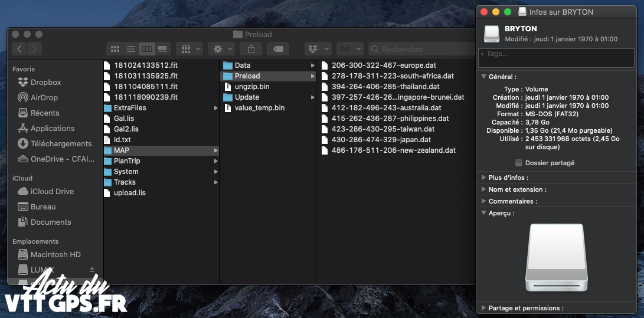Open Récents in the sidebar

[38, 113]
